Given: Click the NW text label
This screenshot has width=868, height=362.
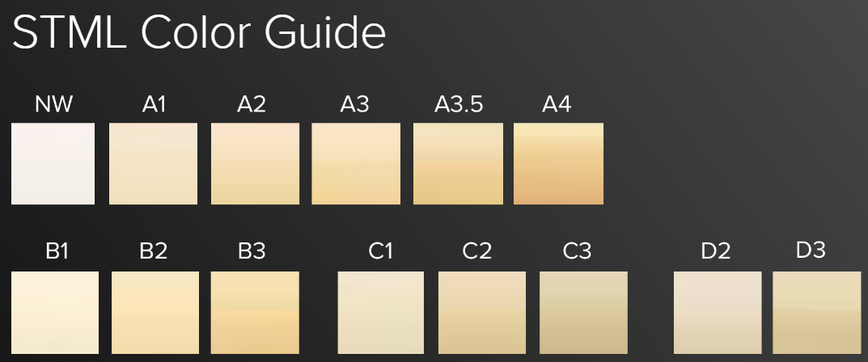Looking at the screenshot, I should click(x=54, y=105).
